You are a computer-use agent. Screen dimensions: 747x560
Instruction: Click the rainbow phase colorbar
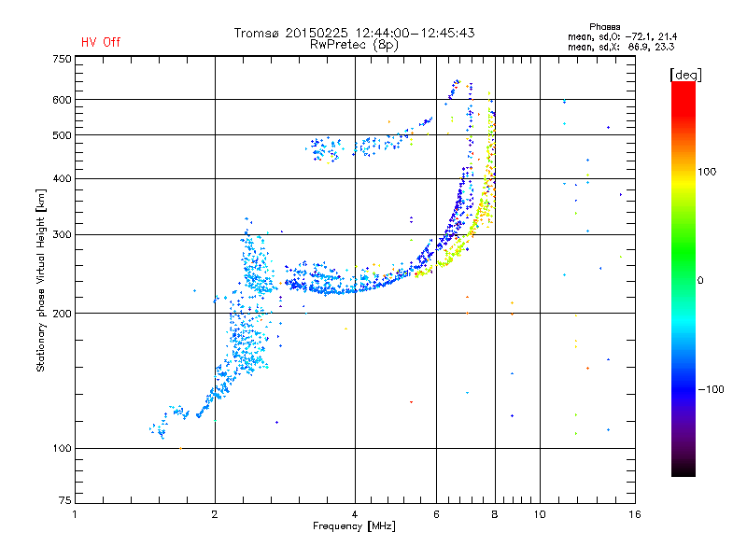(684, 278)
